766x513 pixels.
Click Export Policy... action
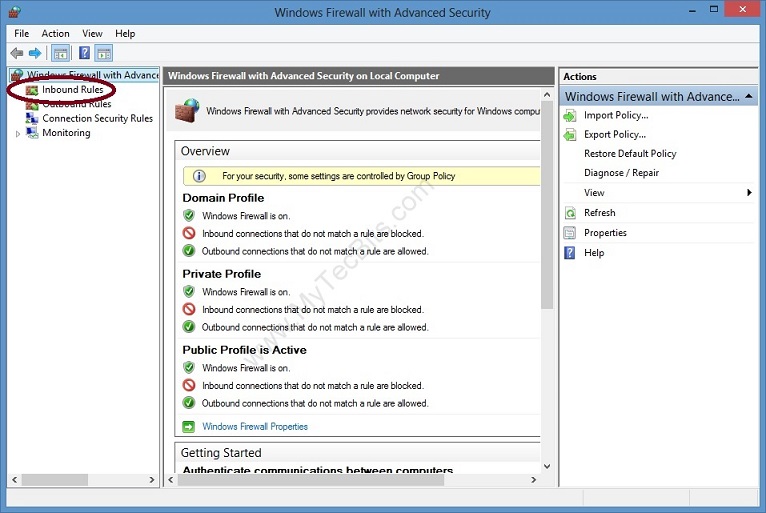pos(615,134)
